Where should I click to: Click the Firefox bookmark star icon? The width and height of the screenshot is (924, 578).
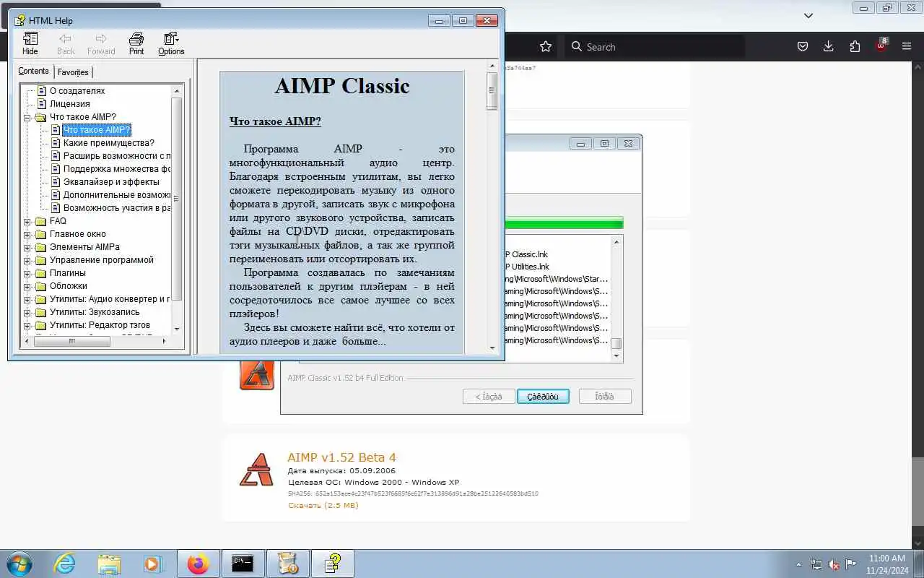tap(546, 46)
